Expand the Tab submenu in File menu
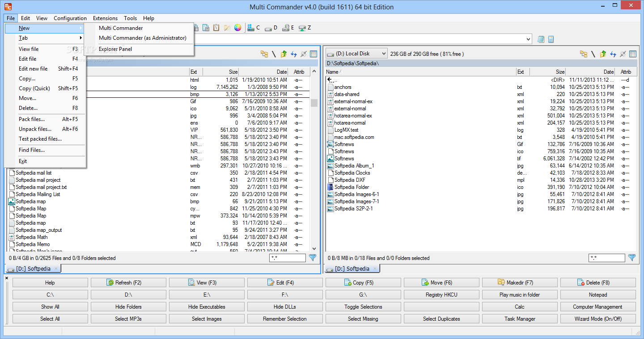Image resolution: width=644 pixels, height=339 pixels. (x=45, y=38)
